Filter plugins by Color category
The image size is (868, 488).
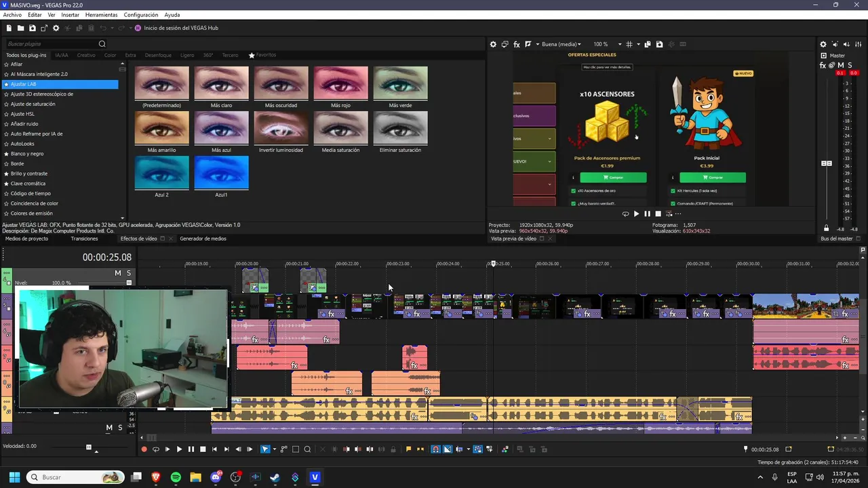tap(110, 55)
